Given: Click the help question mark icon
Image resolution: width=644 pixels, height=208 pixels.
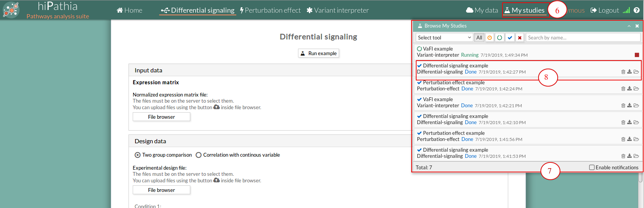Looking at the screenshot, I should [637, 10].
